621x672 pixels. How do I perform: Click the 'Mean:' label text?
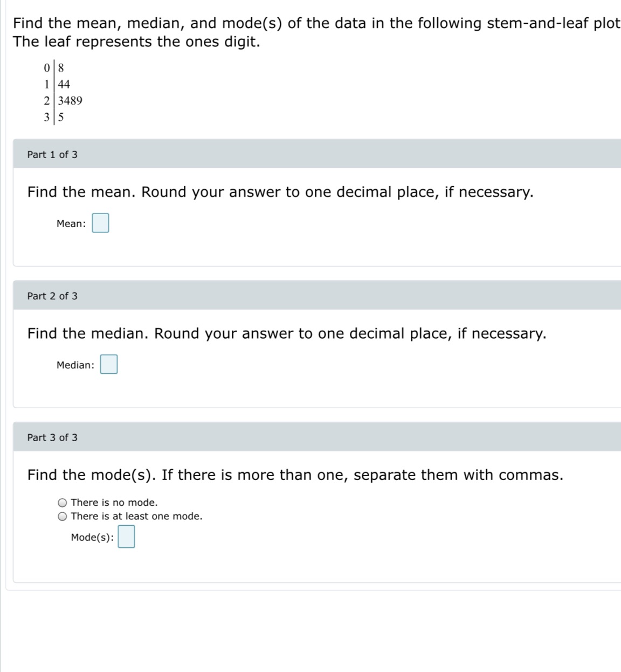(x=71, y=223)
